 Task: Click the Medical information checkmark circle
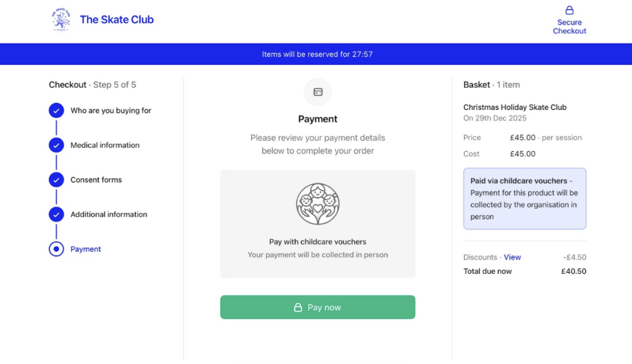pyautogui.click(x=56, y=146)
